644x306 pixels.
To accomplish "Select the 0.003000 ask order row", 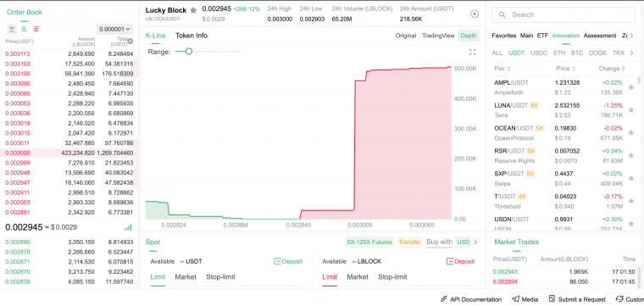I will click(x=69, y=153).
